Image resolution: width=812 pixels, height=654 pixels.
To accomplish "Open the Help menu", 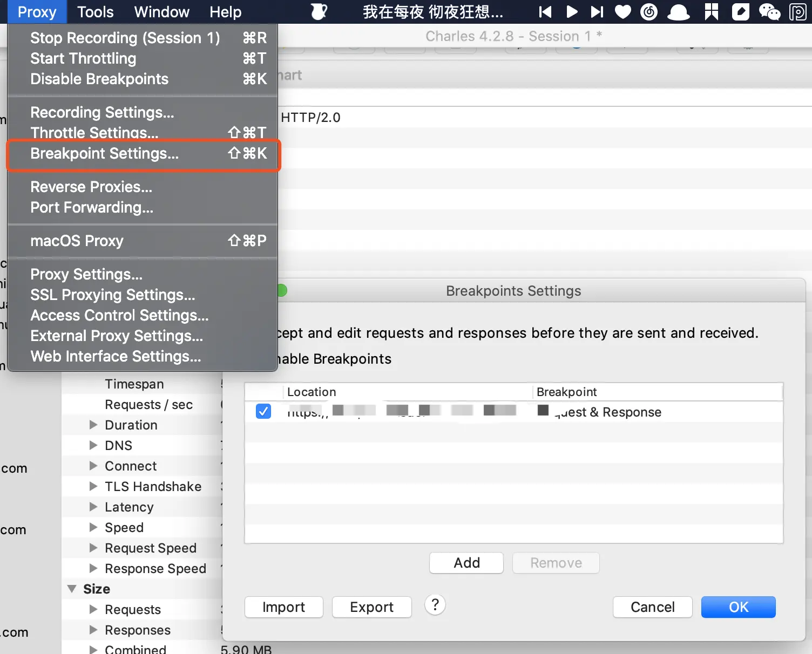I will tap(226, 12).
